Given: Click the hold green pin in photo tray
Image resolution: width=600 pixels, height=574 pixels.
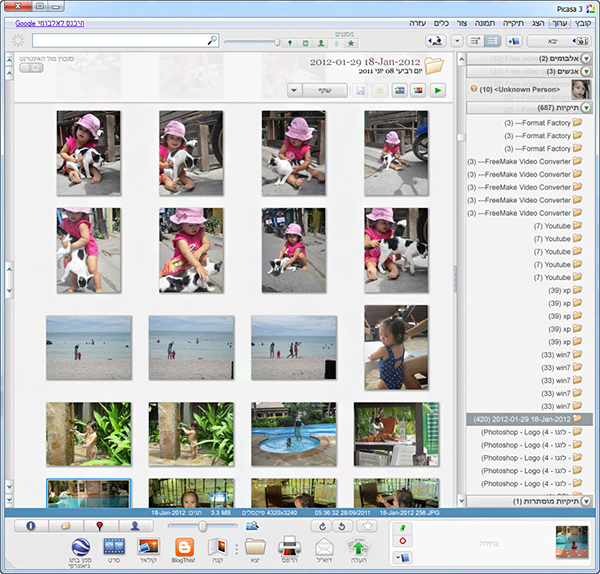Looking at the screenshot, I should click(x=403, y=528).
